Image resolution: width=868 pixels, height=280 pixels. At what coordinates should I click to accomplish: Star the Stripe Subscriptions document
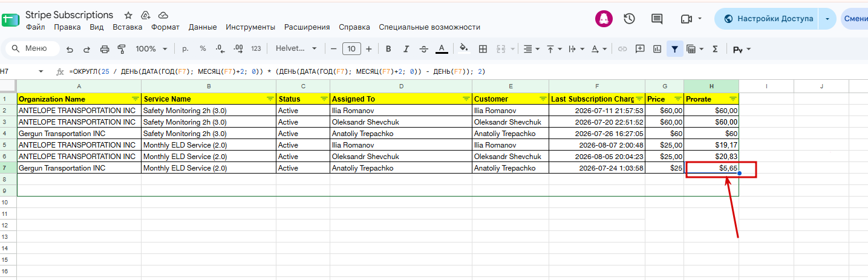128,15
